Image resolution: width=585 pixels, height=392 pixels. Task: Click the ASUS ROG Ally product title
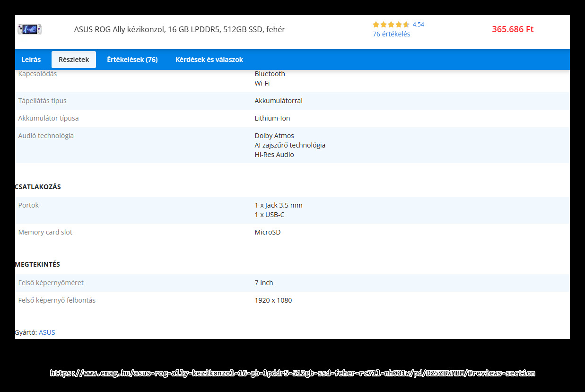click(180, 29)
